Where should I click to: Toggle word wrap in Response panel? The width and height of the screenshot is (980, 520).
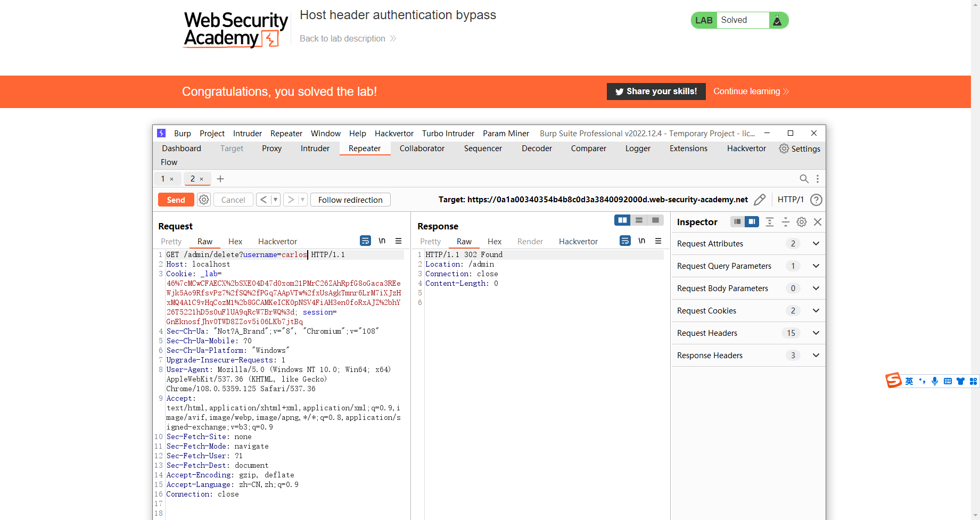pyautogui.click(x=625, y=241)
